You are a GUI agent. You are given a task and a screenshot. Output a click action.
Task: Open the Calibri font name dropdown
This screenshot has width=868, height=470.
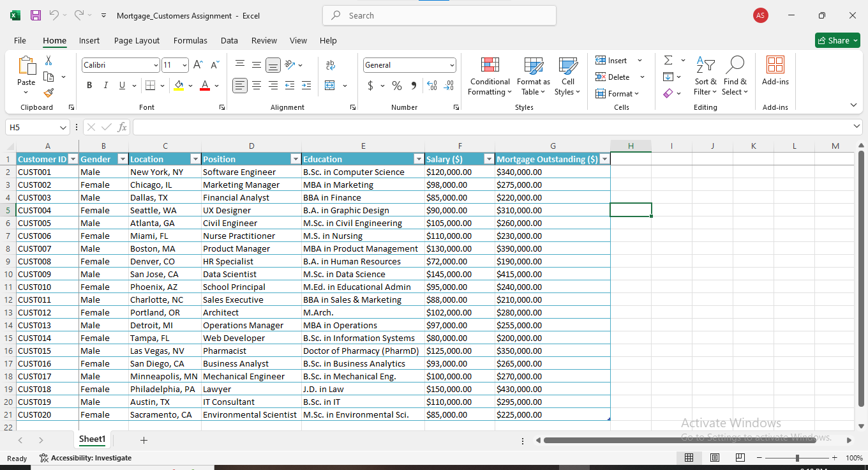(x=156, y=65)
